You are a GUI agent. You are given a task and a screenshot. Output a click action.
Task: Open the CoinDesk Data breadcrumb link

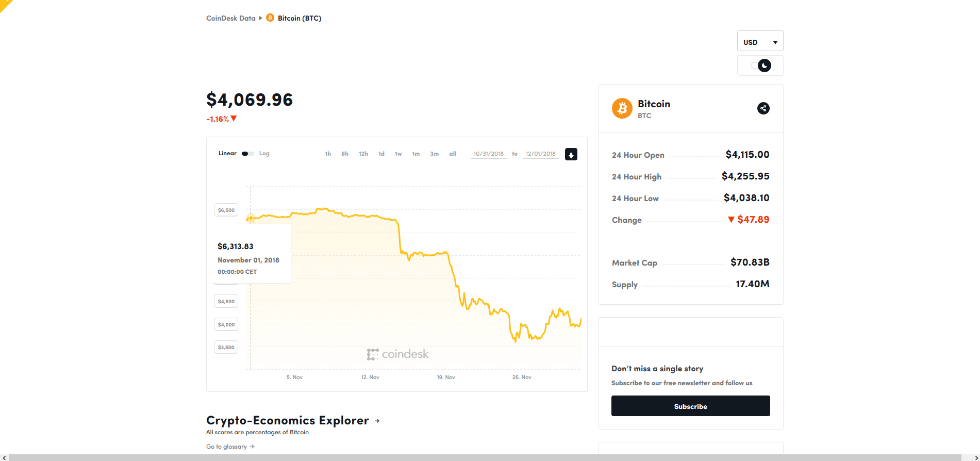coord(230,18)
